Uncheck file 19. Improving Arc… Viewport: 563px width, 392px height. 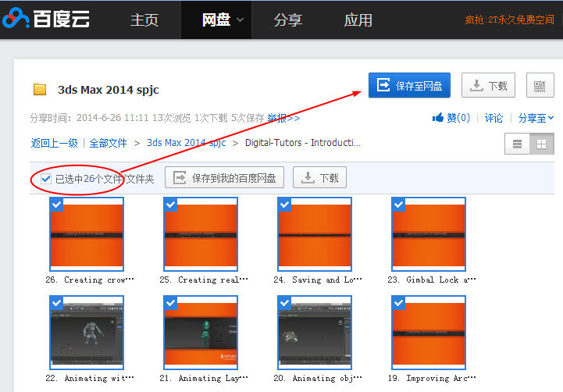coord(398,303)
